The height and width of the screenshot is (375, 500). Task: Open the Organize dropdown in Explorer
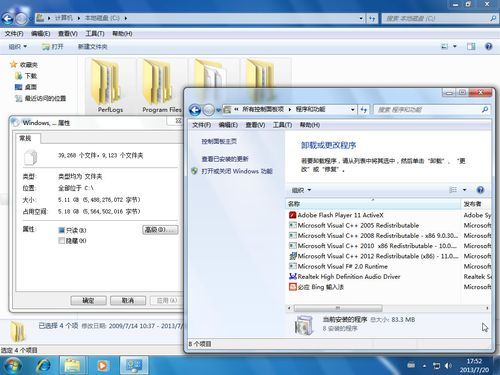pyautogui.click(x=18, y=47)
